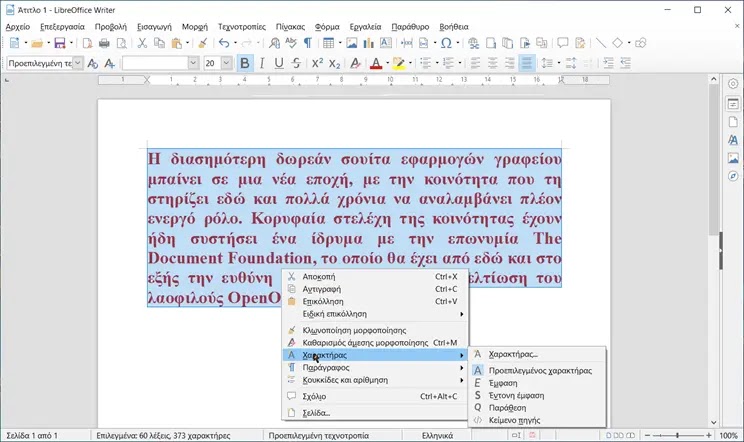Screen dimensions: 744x442
Task: Toggle Underline formatting button
Action: coord(279,63)
